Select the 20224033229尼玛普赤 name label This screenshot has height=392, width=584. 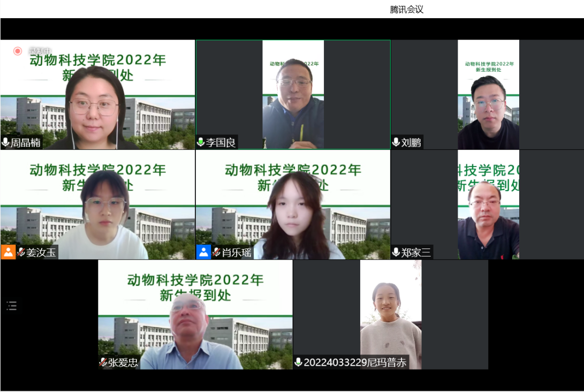pos(355,363)
